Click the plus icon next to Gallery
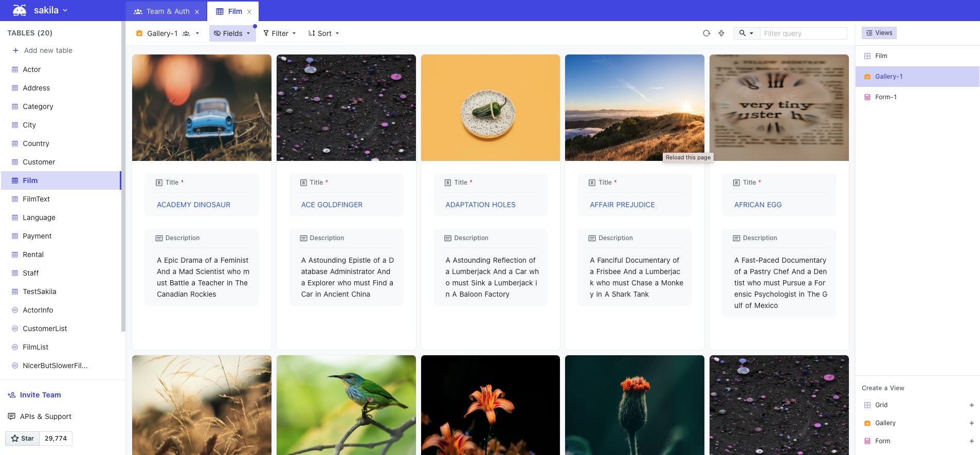The height and width of the screenshot is (455, 980). pos(971,423)
